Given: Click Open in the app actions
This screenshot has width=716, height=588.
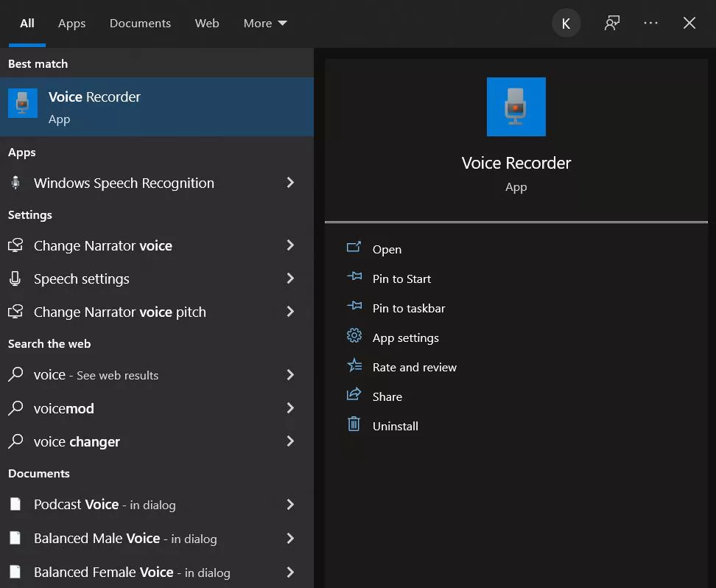Looking at the screenshot, I should pyautogui.click(x=387, y=250).
